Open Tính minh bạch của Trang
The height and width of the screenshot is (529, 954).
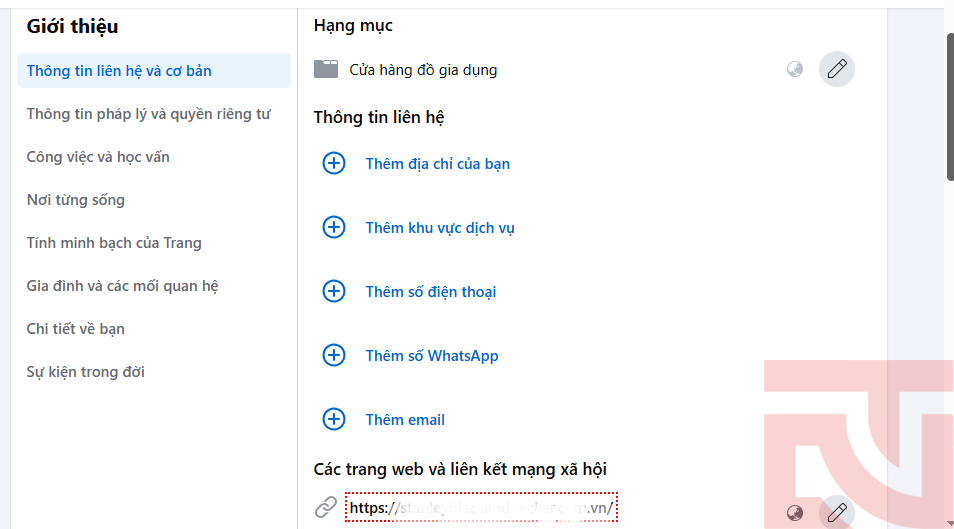click(114, 243)
